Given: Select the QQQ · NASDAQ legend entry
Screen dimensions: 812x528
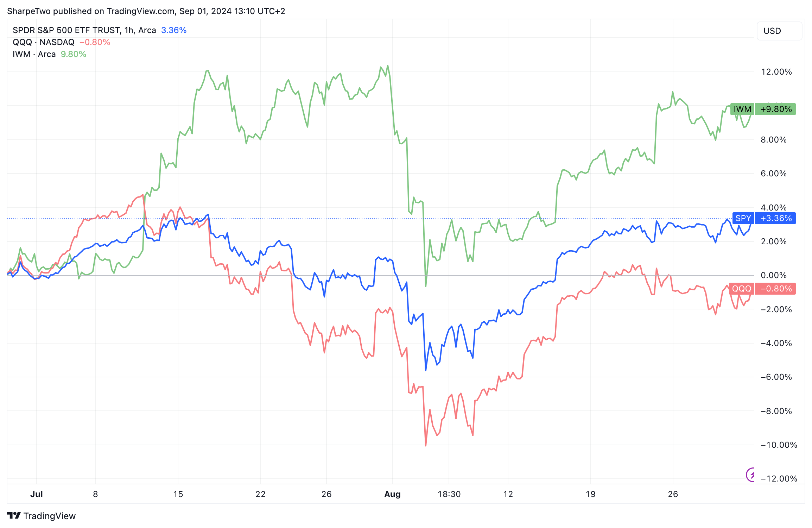Looking at the screenshot, I should [43, 42].
